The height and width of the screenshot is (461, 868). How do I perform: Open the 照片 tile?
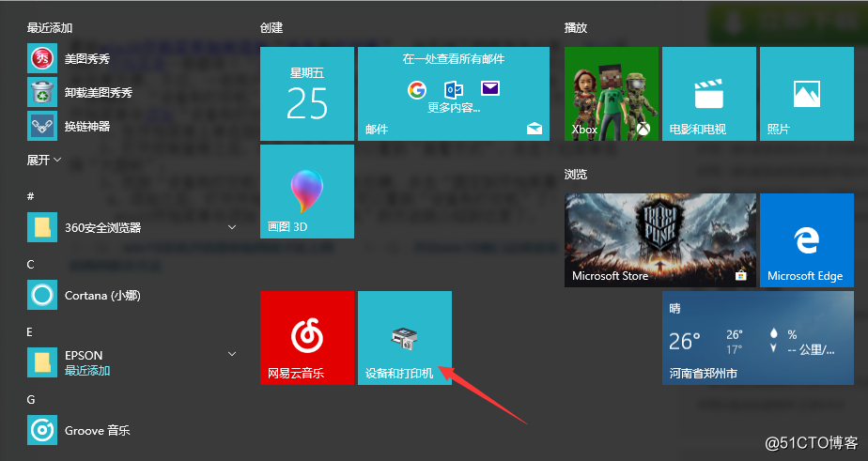point(807,94)
